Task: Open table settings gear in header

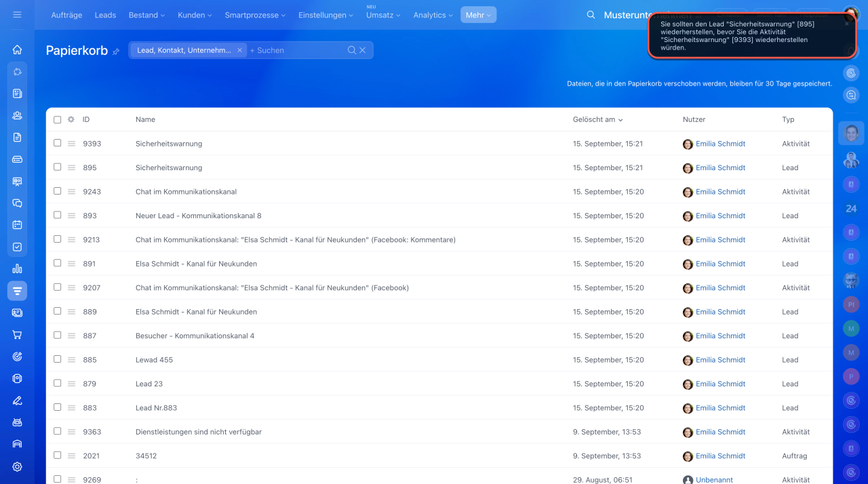Action: pyautogui.click(x=71, y=119)
